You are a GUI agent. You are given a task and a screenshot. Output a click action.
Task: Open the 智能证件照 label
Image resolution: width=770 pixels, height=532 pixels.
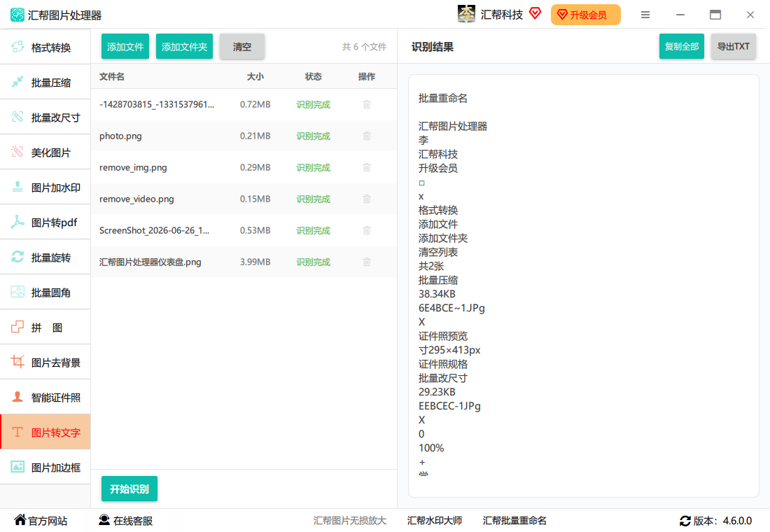point(56,398)
